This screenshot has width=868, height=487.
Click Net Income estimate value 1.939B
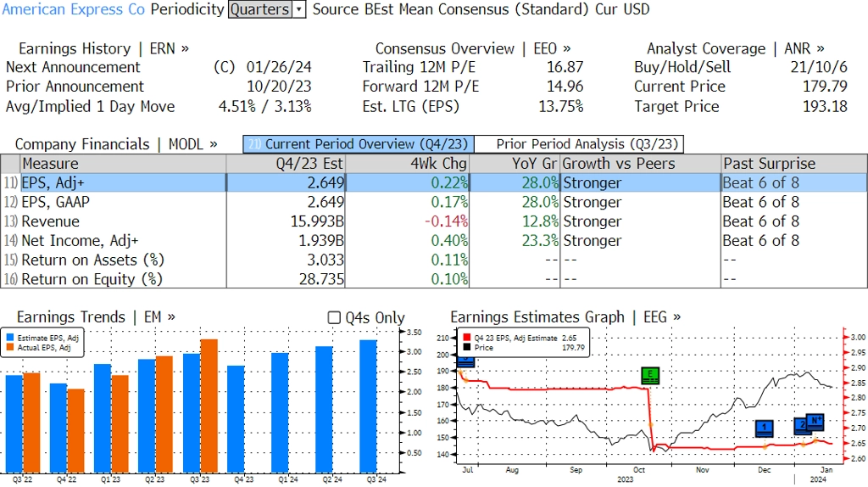coord(321,241)
